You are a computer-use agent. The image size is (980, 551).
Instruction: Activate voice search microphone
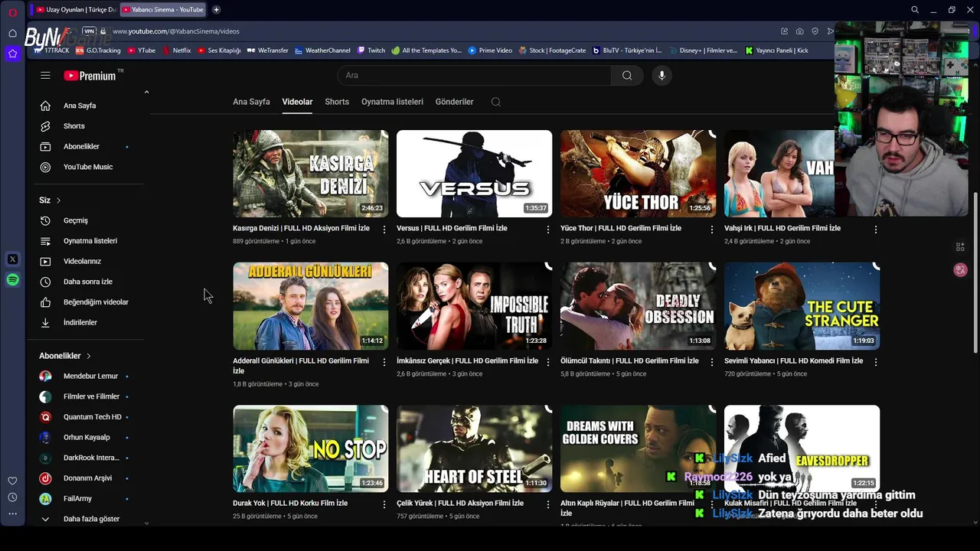(662, 75)
